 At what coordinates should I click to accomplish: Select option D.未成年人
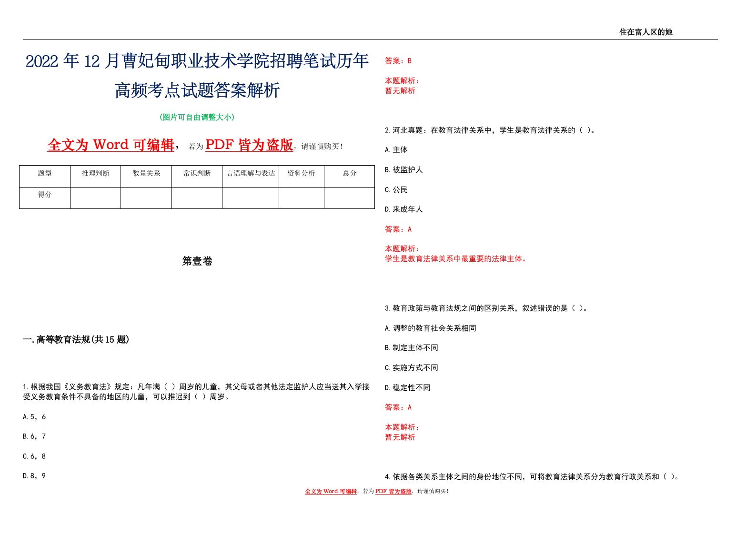click(x=403, y=209)
